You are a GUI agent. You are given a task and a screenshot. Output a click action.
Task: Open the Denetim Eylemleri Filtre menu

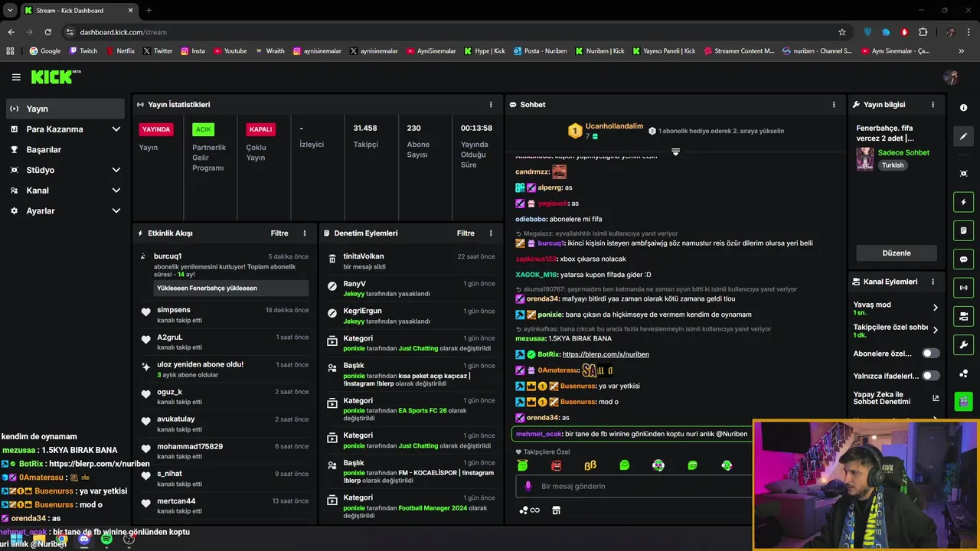pos(465,233)
